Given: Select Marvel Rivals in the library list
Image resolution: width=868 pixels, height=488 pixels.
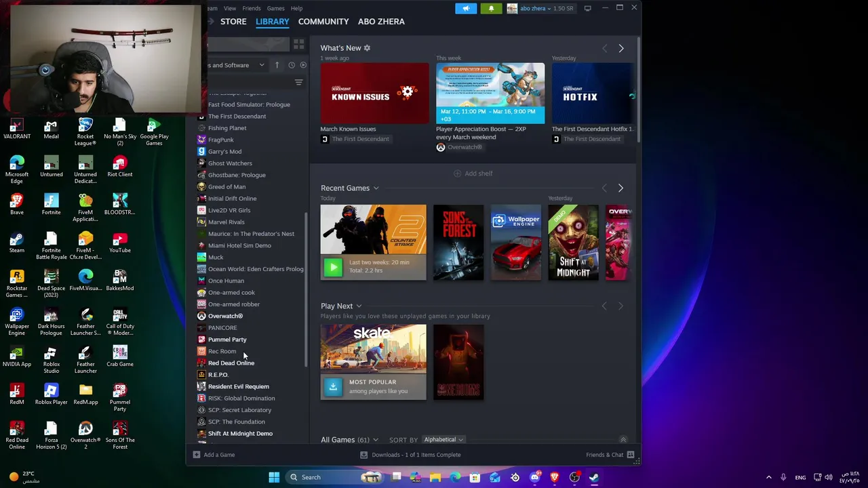Looking at the screenshot, I should (226, 222).
